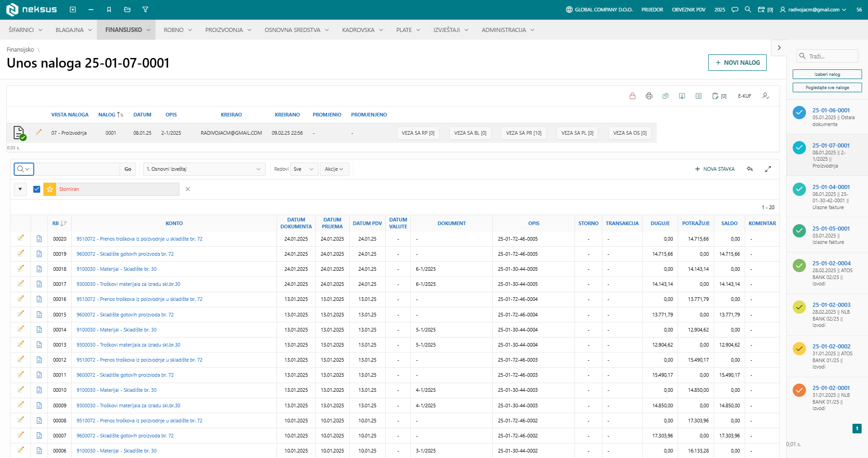Maximize the report with expand icon
Viewport: 868px width, 458px height.
click(x=768, y=169)
